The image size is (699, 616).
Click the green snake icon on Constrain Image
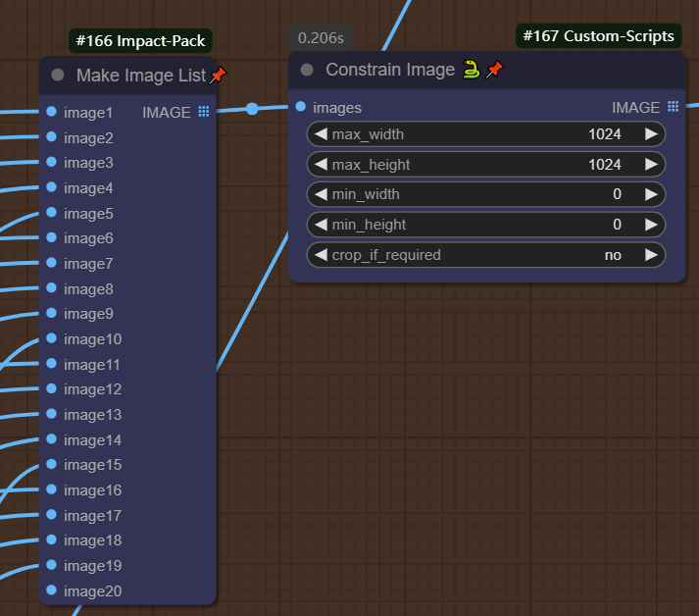472,70
